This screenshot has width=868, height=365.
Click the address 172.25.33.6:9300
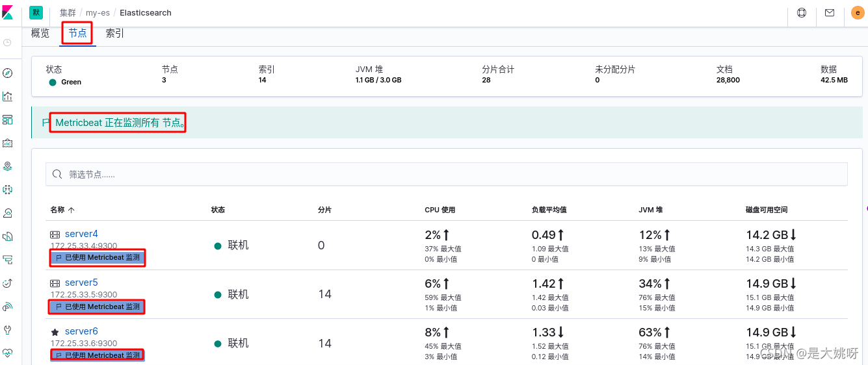(84, 343)
